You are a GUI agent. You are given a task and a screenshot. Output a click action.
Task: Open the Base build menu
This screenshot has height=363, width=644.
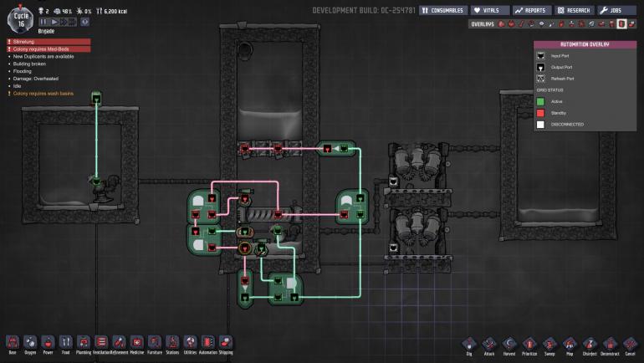point(12,343)
